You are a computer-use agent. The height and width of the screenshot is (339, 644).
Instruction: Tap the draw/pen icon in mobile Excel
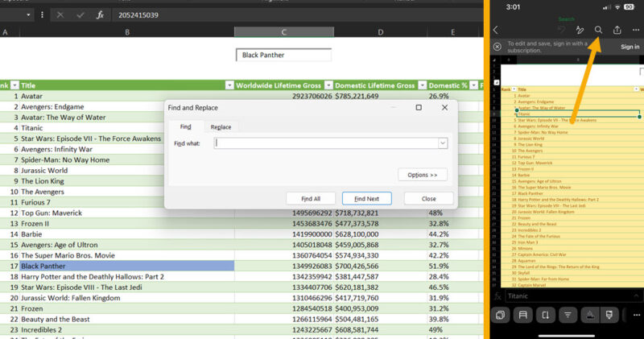click(580, 30)
